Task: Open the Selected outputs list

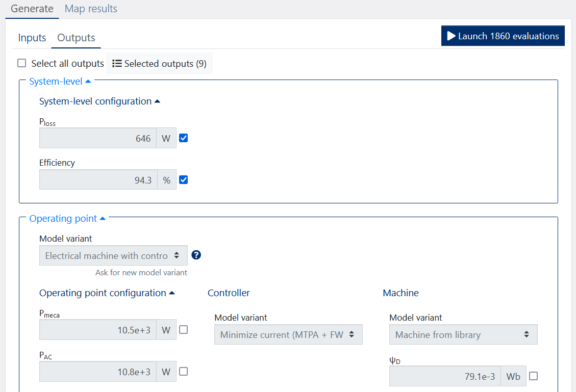Action: pyautogui.click(x=159, y=64)
